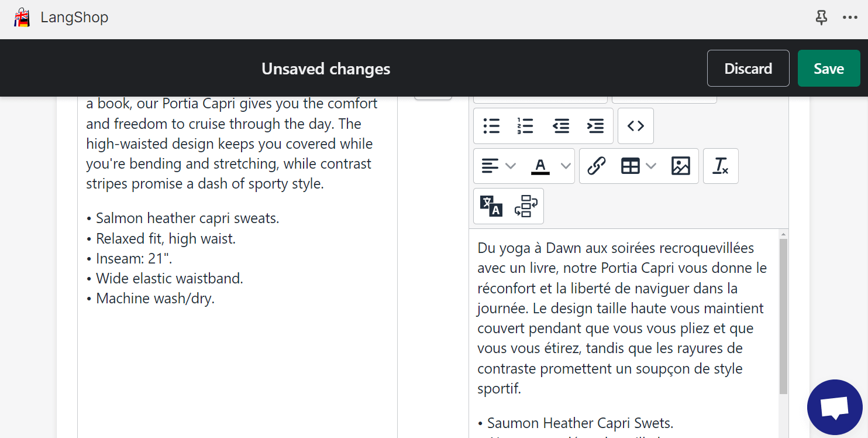Click the 'LangShop' app title
The image size is (868, 438).
(74, 18)
